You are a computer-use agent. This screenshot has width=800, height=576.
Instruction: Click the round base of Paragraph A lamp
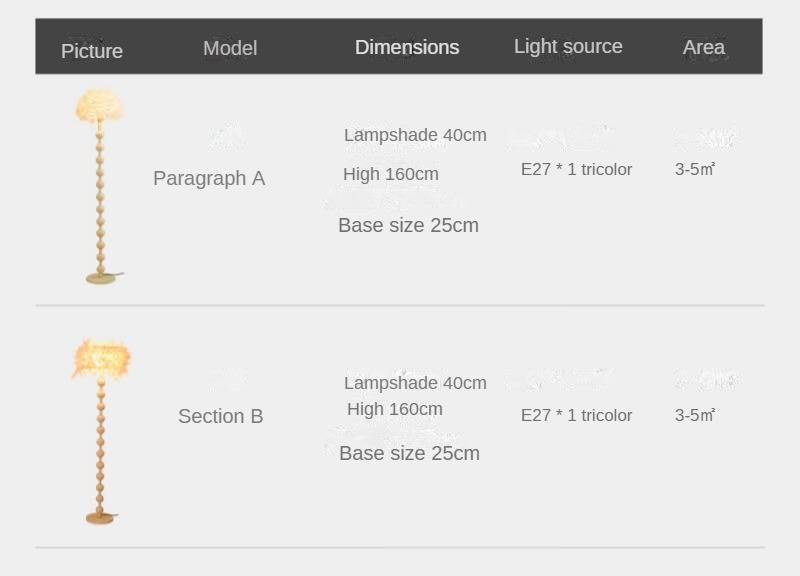101,278
